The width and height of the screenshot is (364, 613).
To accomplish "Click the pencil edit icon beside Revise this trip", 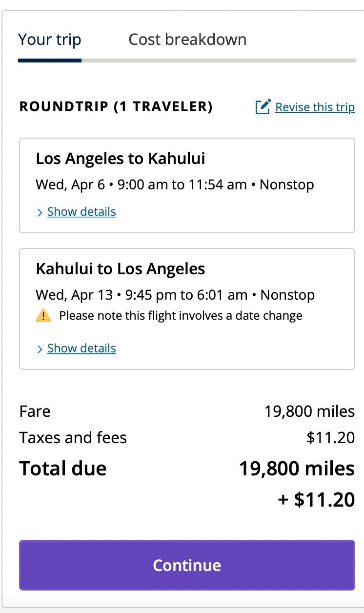I will (x=263, y=107).
